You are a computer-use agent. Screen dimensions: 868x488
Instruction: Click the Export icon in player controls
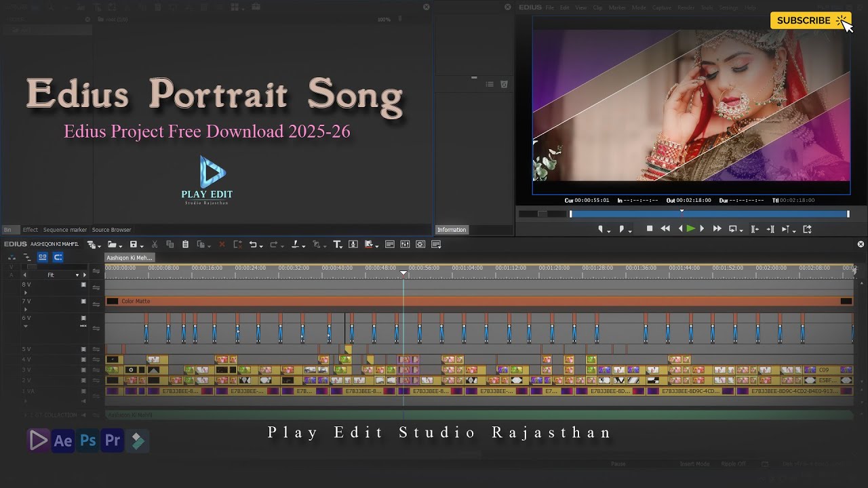(807, 229)
